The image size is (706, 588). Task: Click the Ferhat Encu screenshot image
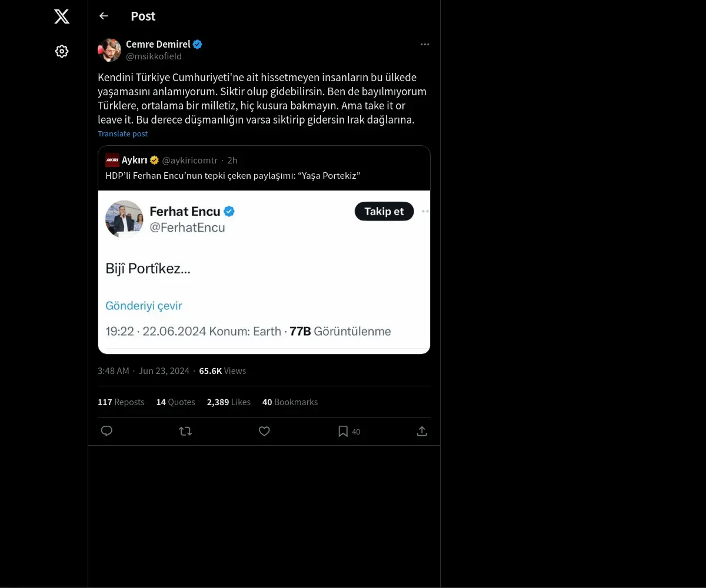264,272
